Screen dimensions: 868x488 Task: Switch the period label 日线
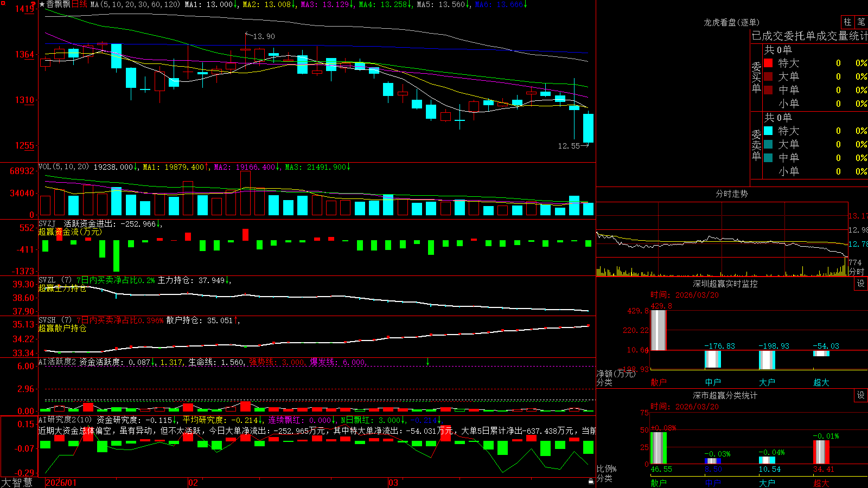[79, 4]
